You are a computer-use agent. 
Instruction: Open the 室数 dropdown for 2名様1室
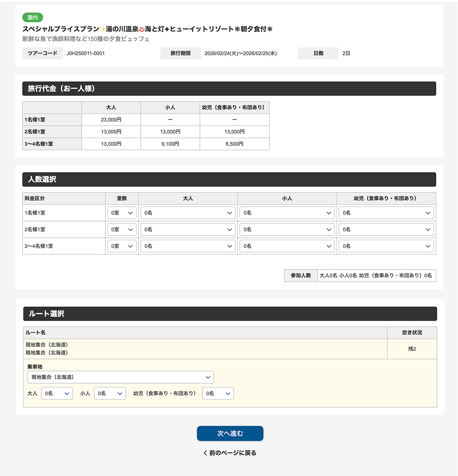121,229
